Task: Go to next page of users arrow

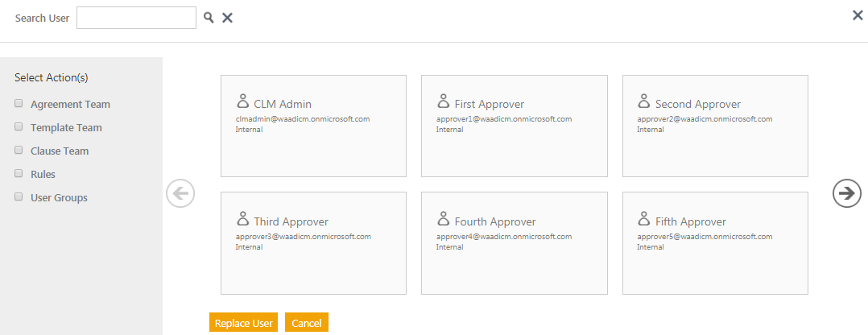Action: pyautogui.click(x=846, y=192)
